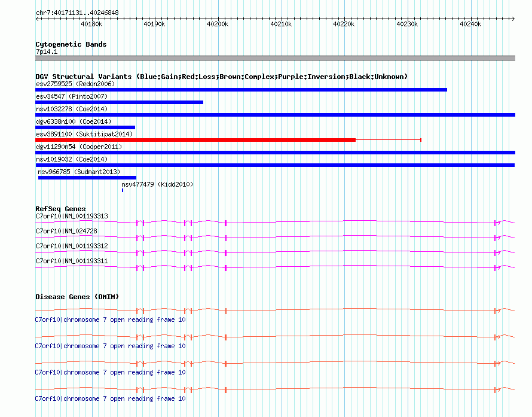Select the C7orf10|NM_001193312 transcript label
This screenshot has height=417, width=532.
point(72,246)
